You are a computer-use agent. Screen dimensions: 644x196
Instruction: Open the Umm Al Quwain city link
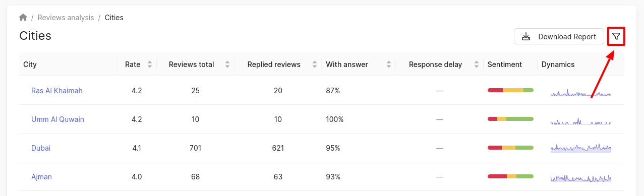click(57, 119)
